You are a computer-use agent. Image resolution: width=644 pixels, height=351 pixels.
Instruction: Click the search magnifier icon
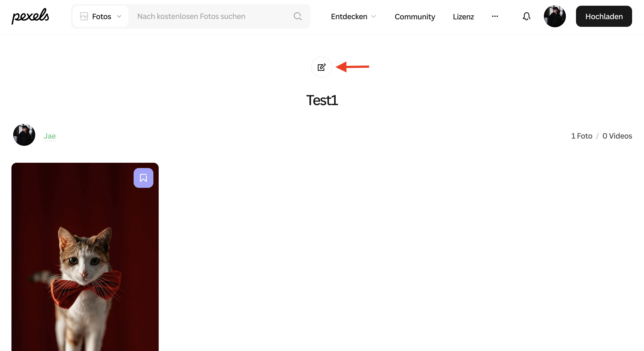coord(298,16)
